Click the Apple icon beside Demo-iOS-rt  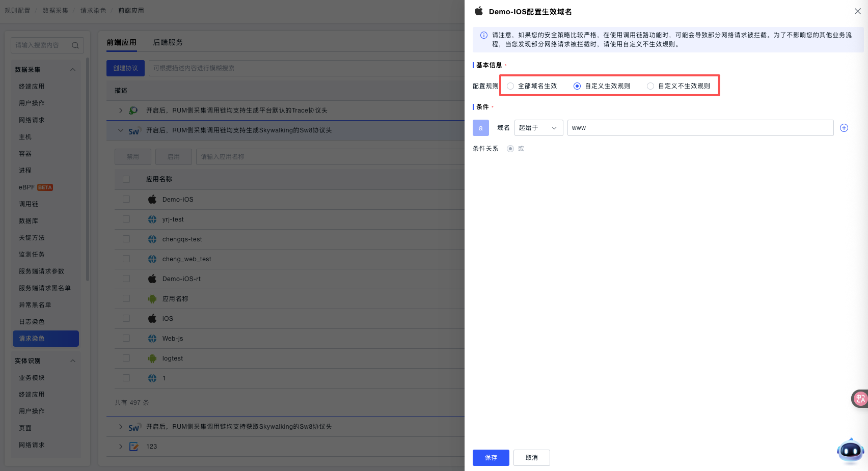click(152, 279)
